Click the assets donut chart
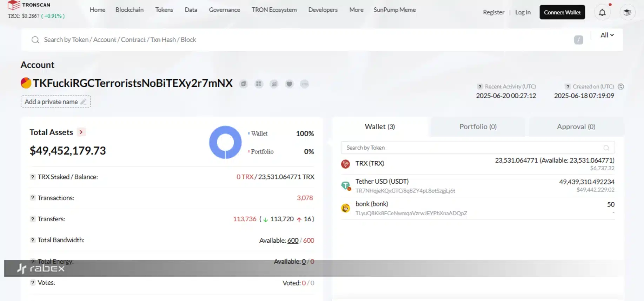The height and width of the screenshot is (301, 644). pos(225,142)
